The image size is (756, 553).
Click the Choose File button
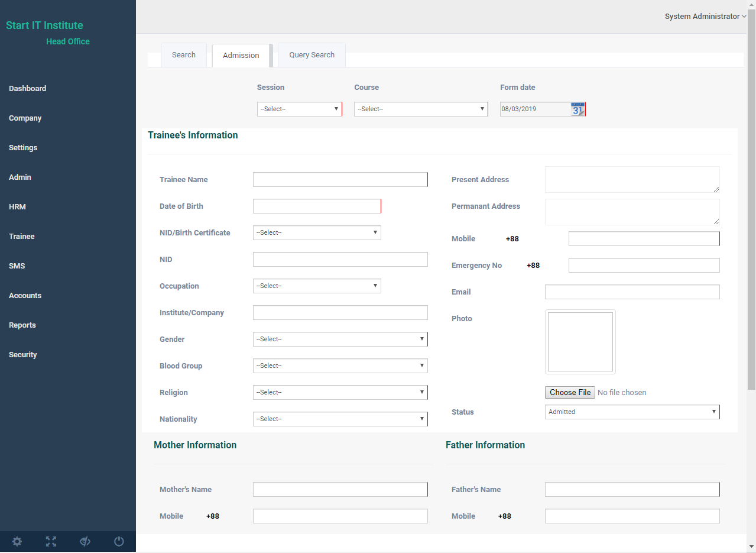(570, 393)
